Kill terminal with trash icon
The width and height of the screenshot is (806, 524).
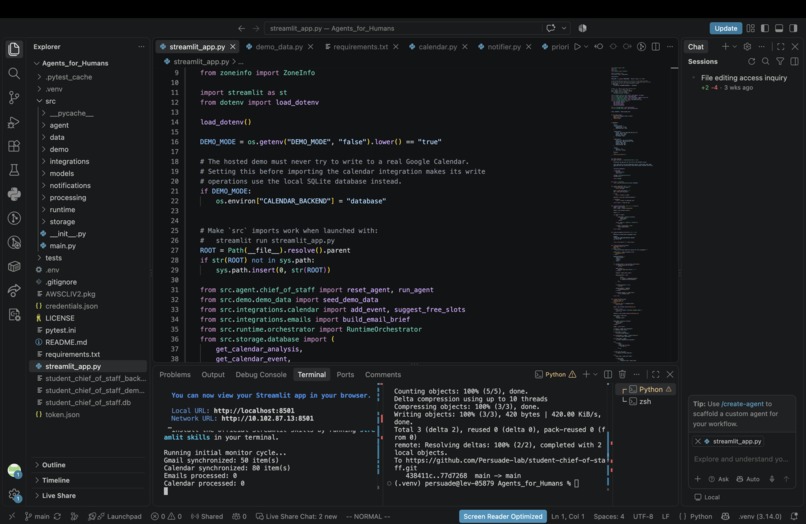tap(622, 374)
